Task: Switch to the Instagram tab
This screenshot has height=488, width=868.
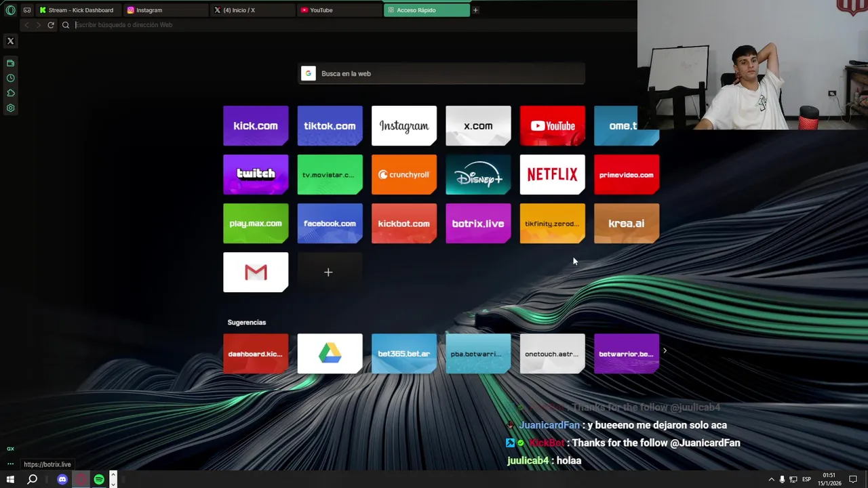Action: [x=166, y=10]
